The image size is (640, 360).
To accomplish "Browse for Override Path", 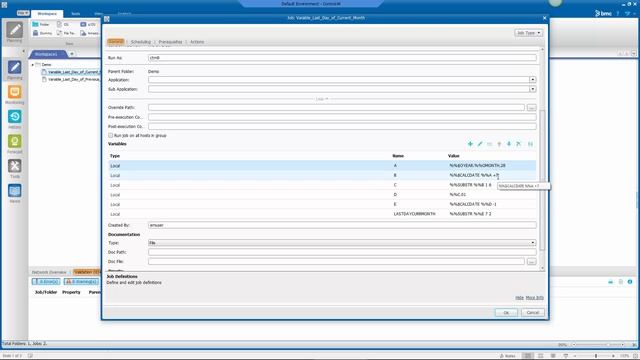I will [x=531, y=107].
